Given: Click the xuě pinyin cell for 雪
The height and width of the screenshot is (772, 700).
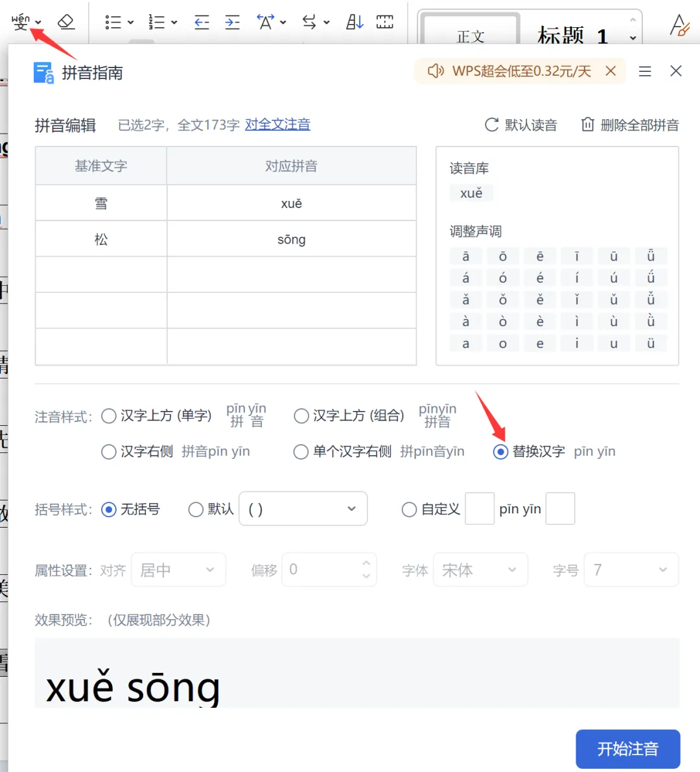Looking at the screenshot, I should 292,203.
